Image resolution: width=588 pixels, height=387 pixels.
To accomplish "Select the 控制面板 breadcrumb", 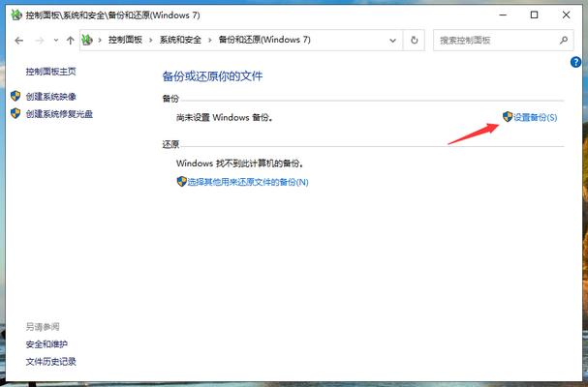I will 126,41.
